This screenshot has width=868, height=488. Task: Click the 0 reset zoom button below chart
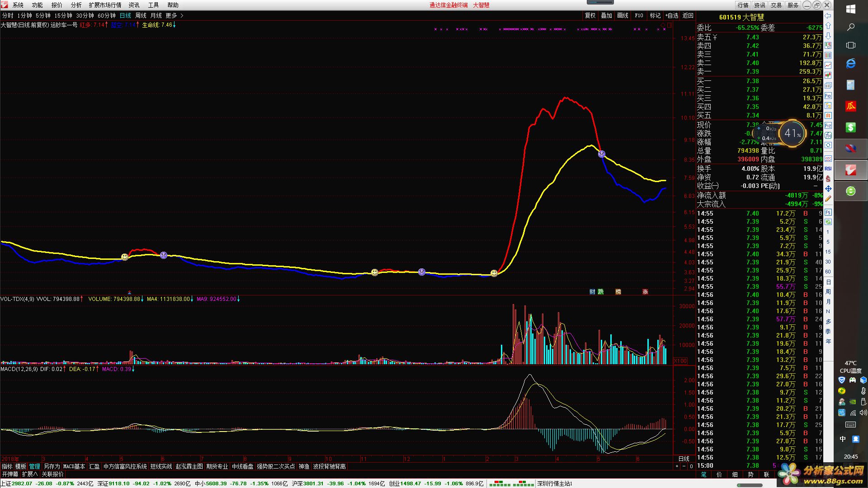(691, 466)
